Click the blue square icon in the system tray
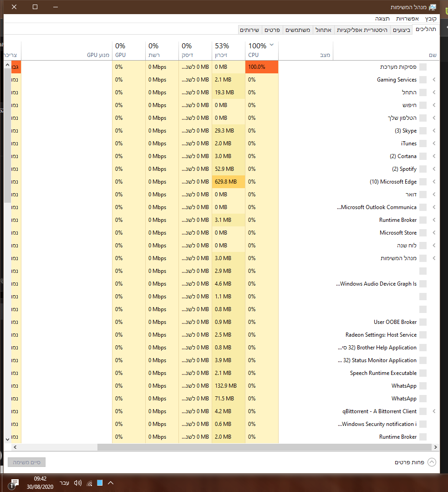 point(99,483)
